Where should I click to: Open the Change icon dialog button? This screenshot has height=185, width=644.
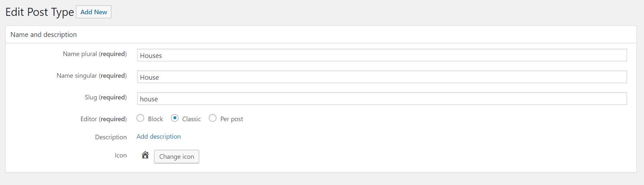point(176,156)
